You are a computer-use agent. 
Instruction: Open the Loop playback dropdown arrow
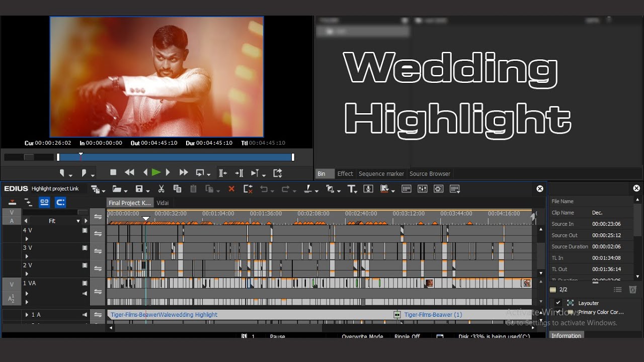coord(208,175)
